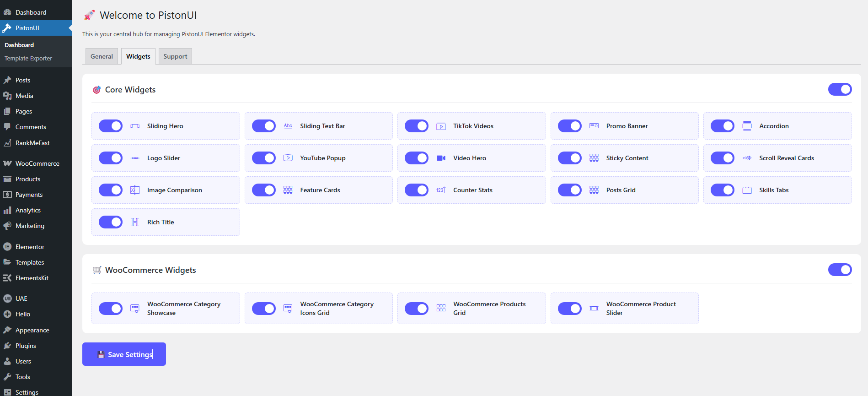Open the Support tab

tap(175, 56)
